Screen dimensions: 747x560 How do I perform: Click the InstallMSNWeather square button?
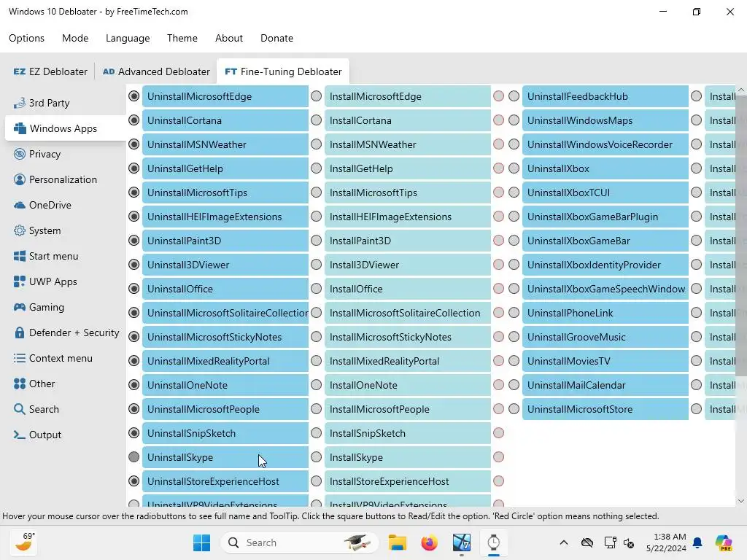pyautogui.click(x=408, y=144)
